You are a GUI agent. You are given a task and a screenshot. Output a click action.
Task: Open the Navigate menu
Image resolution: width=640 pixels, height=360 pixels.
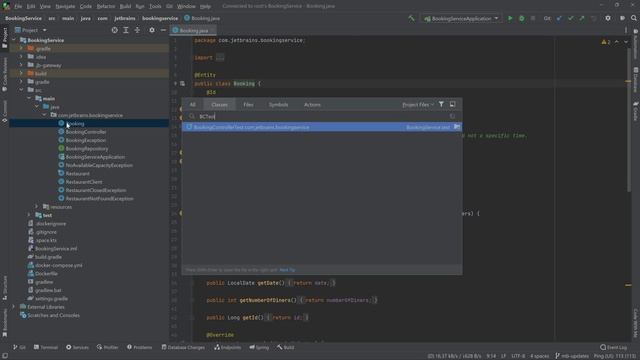[x=65, y=7]
